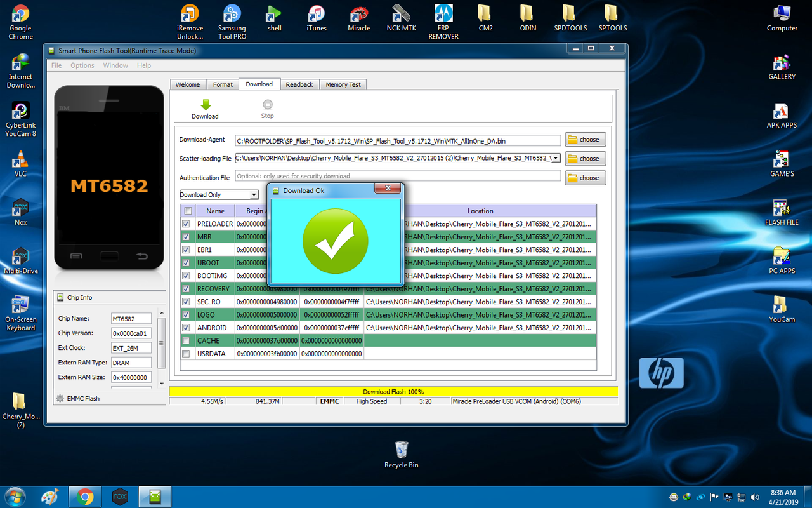This screenshot has width=812, height=508.
Task: Open the Download Only mode dropdown
Action: tap(219, 195)
